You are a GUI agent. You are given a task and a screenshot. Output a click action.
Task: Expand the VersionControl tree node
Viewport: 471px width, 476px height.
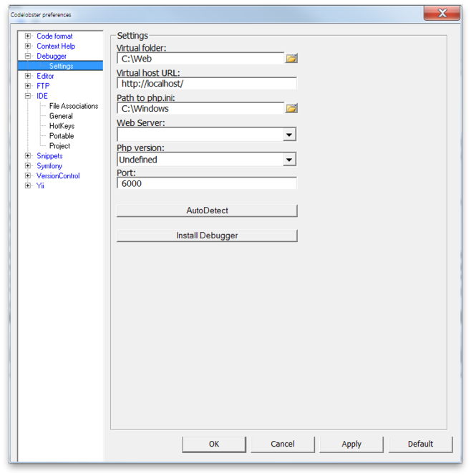tap(28, 176)
